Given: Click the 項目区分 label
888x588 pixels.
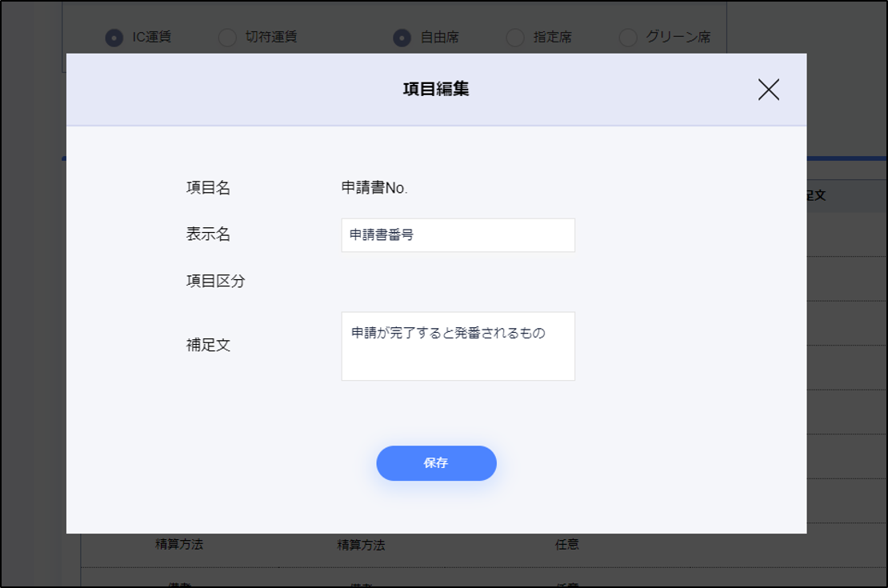Looking at the screenshot, I should (215, 282).
